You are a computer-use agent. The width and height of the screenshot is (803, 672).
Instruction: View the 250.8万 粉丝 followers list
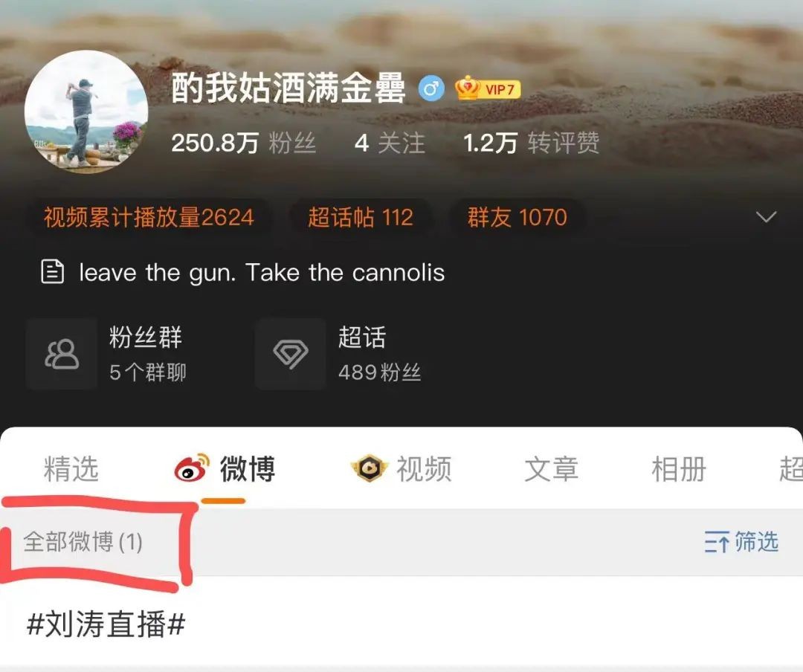(x=244, y=143)
